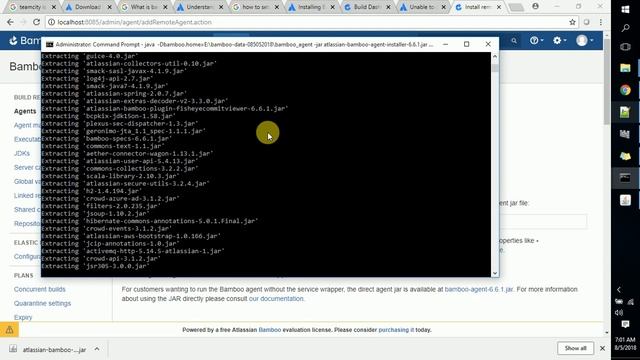The image size is (640, 360).
Task: Download the bamboo-agent-6.6.1.jar link
Action: coord(478,289)
